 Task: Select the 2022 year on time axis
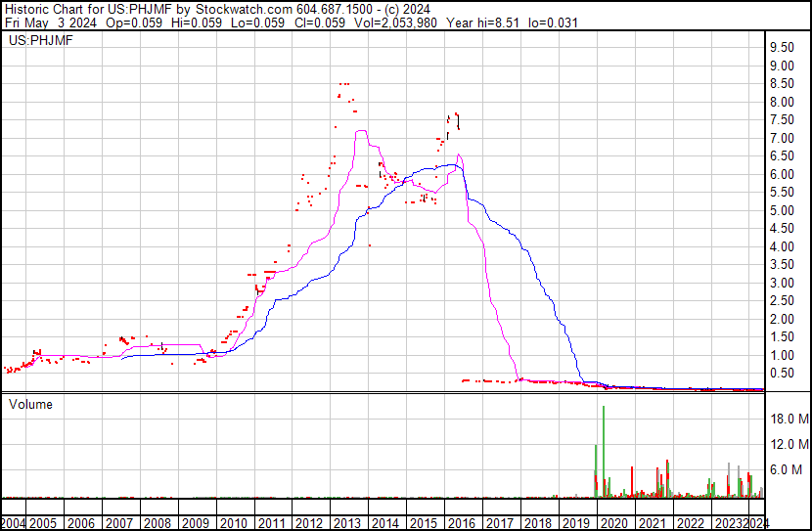click(691, 524)
